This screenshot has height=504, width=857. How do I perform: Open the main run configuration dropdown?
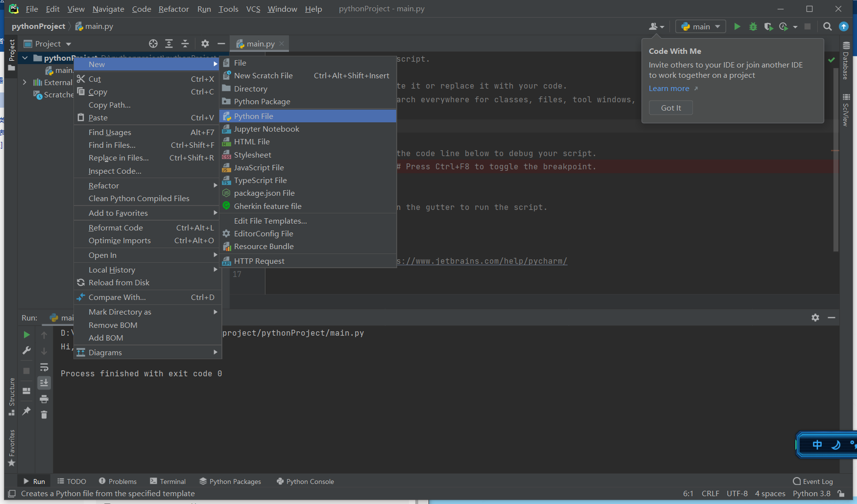pyautogui.click(x=701, y=26)
